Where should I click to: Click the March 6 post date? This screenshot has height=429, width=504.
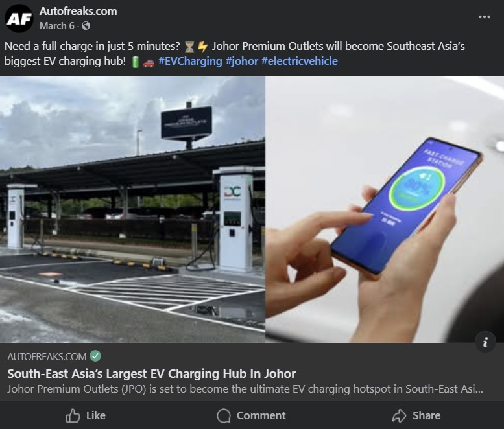pos(57,26)
